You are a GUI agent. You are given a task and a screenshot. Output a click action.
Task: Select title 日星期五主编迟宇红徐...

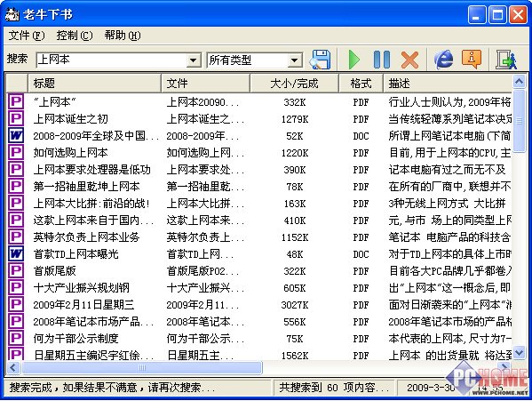(x=93, y=356)
